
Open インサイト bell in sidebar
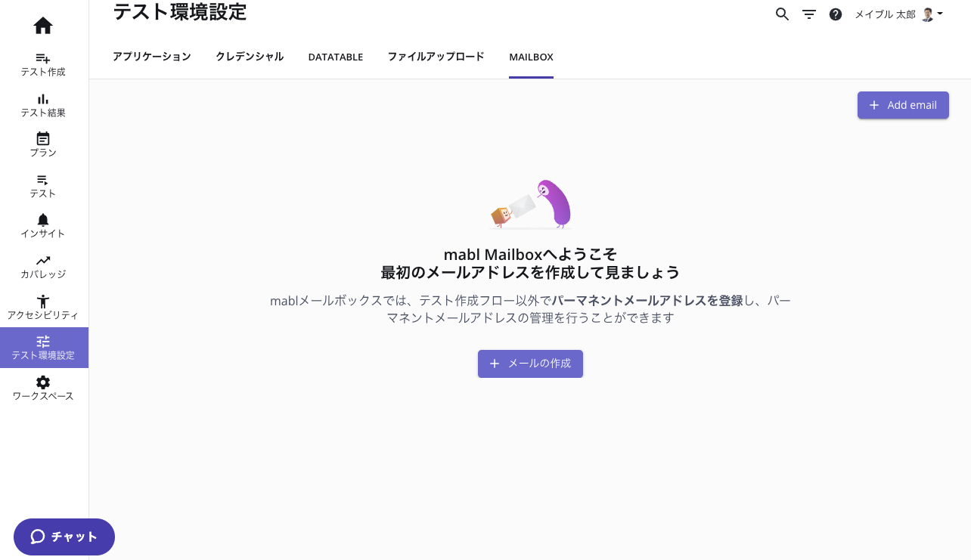(43, 226)
